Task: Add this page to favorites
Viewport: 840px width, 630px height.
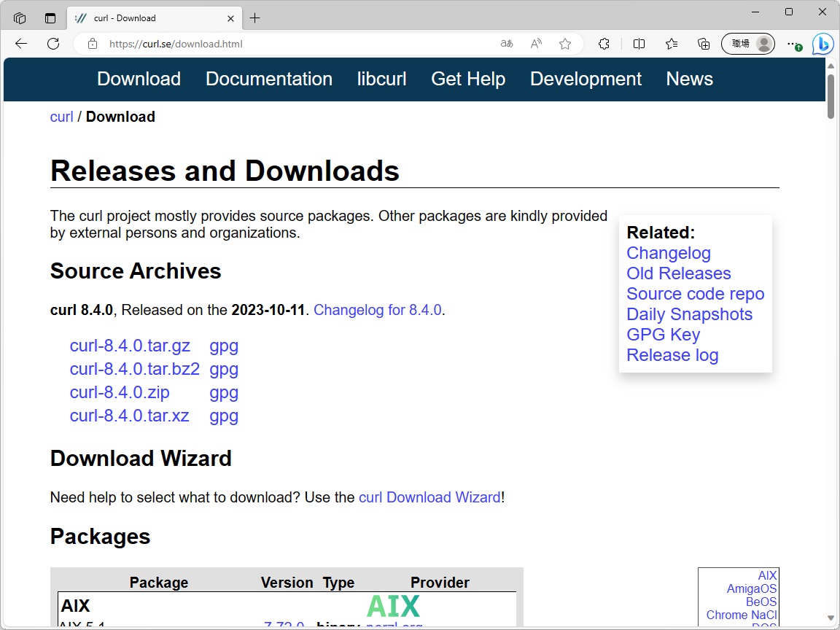Action: (565, 44)
